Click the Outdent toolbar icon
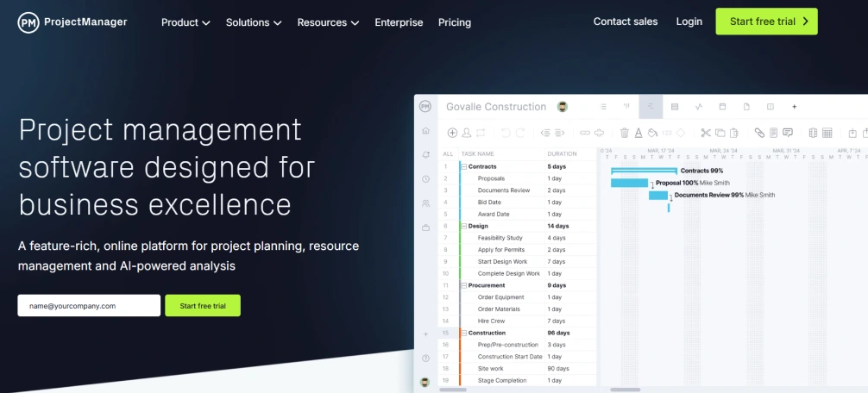This screenshot has width=868, height=393. (x=545, y=133)
